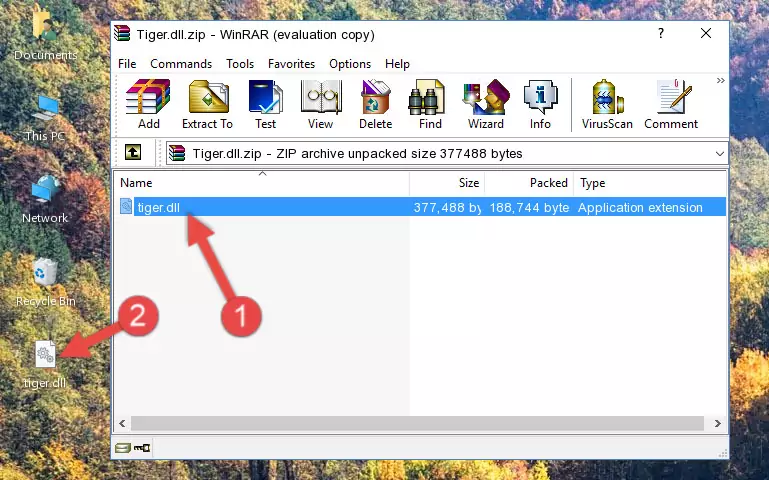The width and height of the screenshot is (769, 480).
Task: Click the 377,488 size cell
Action: pos(447,207)
